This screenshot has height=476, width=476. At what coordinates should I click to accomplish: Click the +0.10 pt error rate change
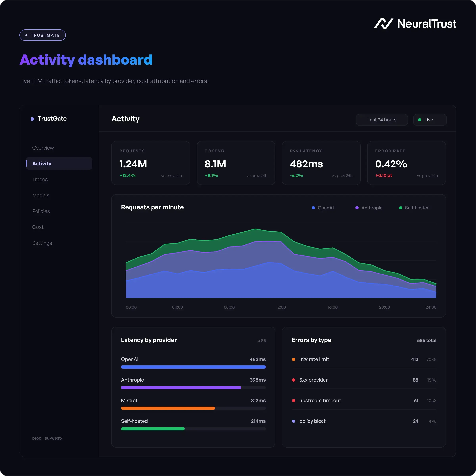383,175
